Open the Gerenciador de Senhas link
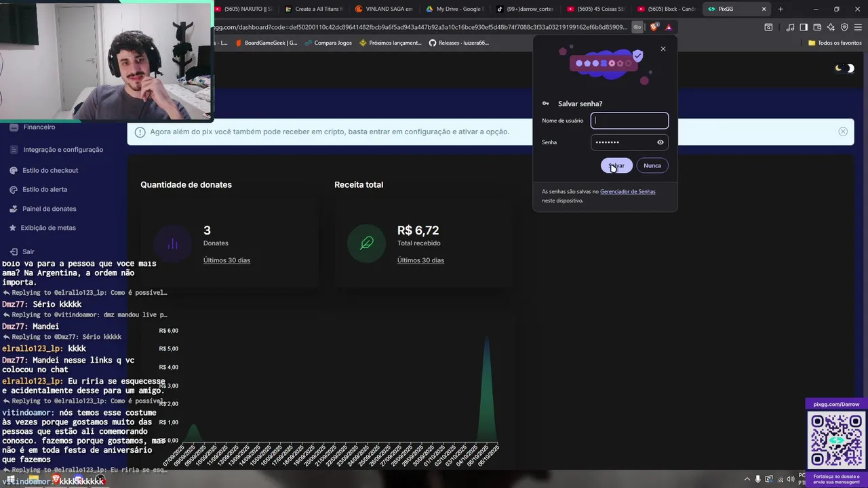Screen dimensions: 868x488 tap(628, 192)
